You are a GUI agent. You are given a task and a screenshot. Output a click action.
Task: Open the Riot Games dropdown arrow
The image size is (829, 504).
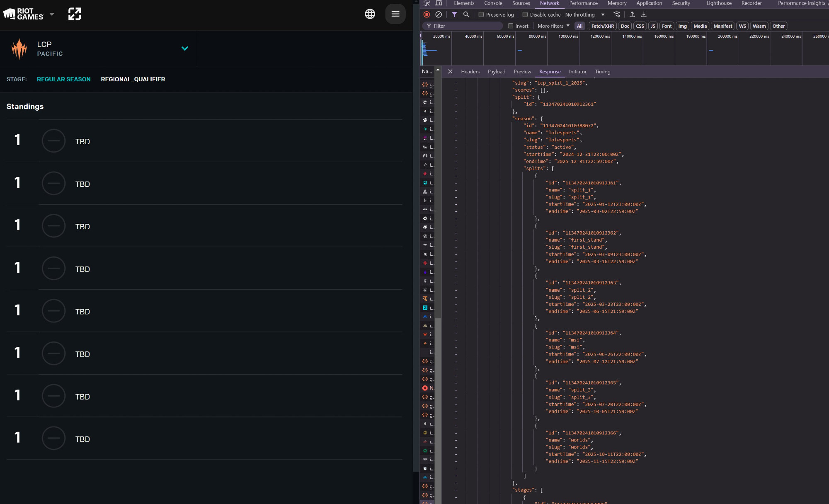click(x=52, y=14)
